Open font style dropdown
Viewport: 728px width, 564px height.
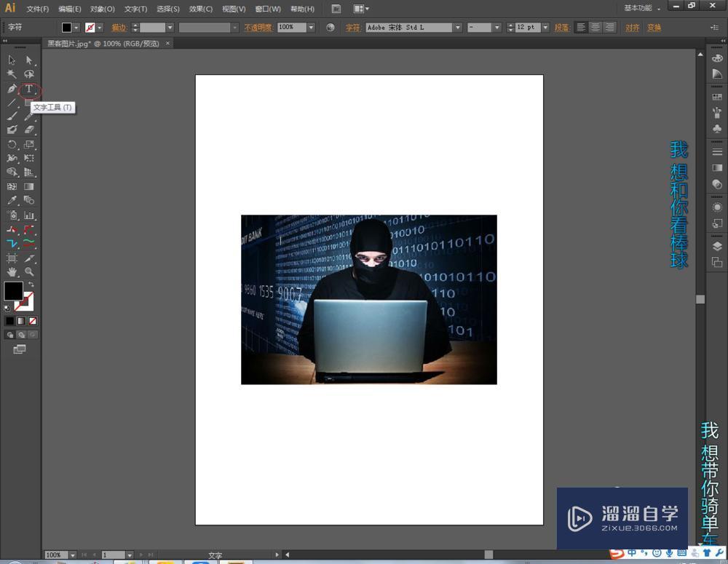(x=497, y=28)
